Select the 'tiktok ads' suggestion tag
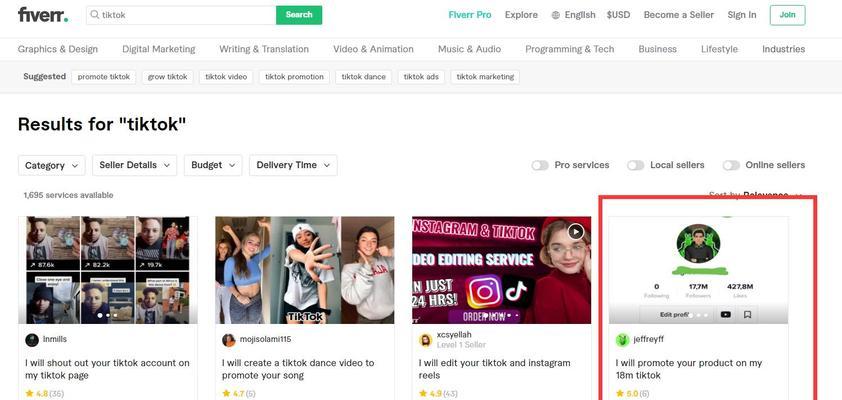 pyautogui.click(x=421, y=77)
